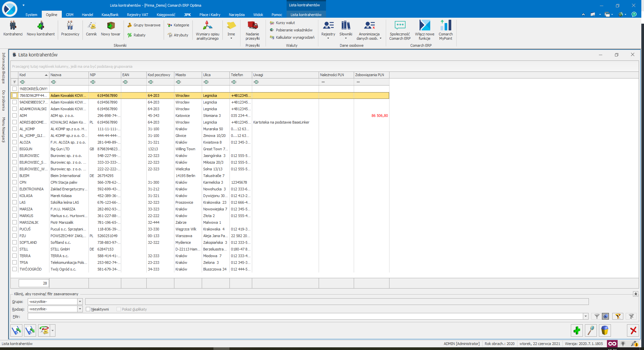
Task: Expand Rodzaj dropdown
Action: click(80, 309)
